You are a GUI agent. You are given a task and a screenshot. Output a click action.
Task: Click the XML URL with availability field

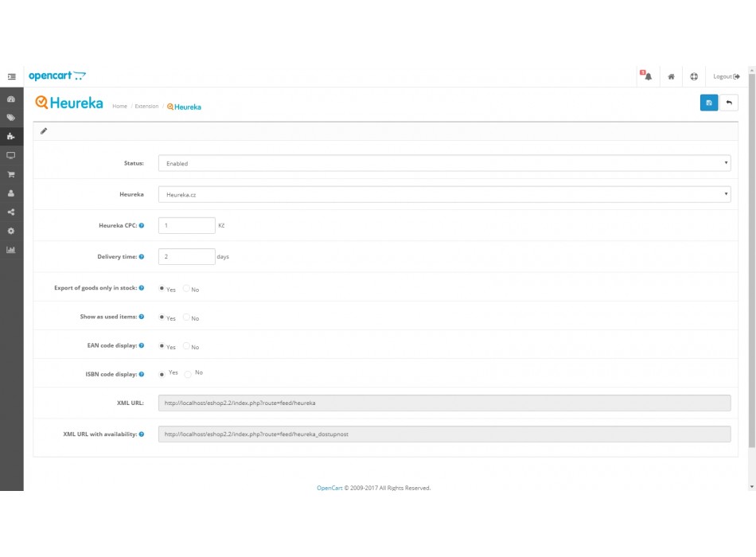(444, 434)
